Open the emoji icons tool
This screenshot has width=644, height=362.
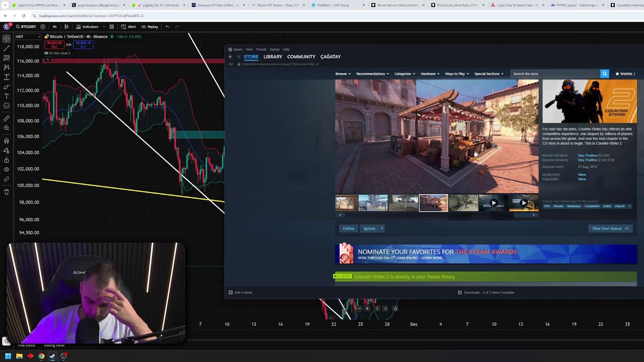coord(7,106)
